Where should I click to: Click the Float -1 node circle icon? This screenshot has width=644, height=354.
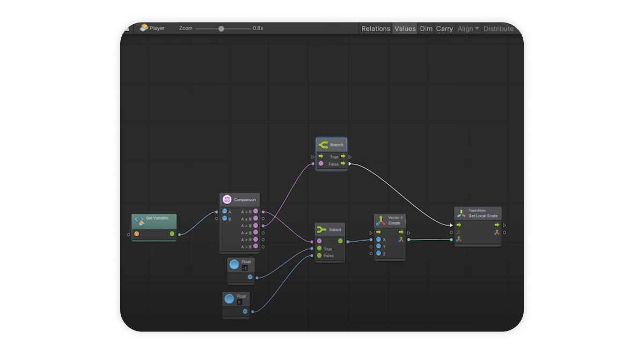coord(234,264)
